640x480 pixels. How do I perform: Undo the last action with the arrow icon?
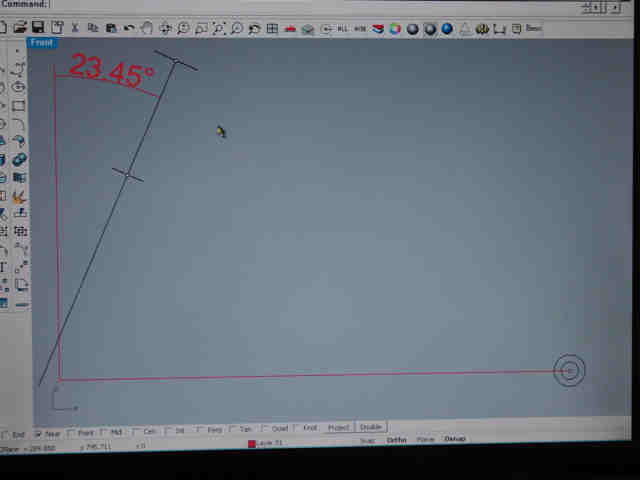pyautogui.click(x=129, y=28)
